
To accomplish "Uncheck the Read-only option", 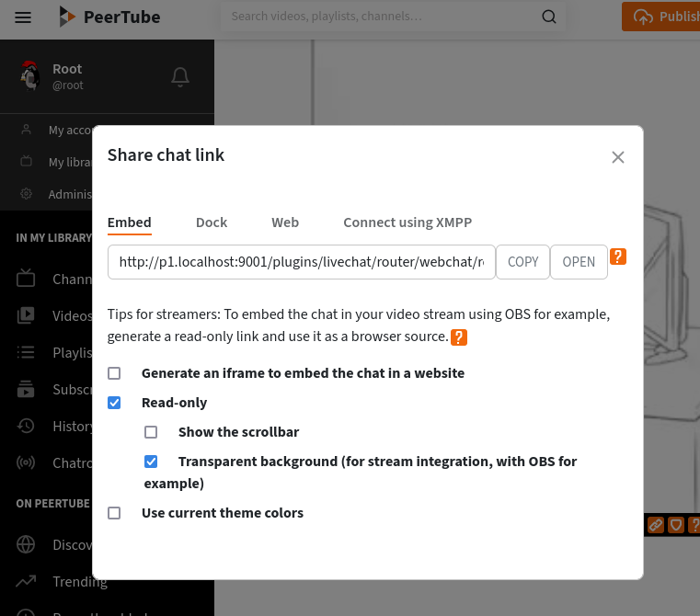I will point(114,403).
